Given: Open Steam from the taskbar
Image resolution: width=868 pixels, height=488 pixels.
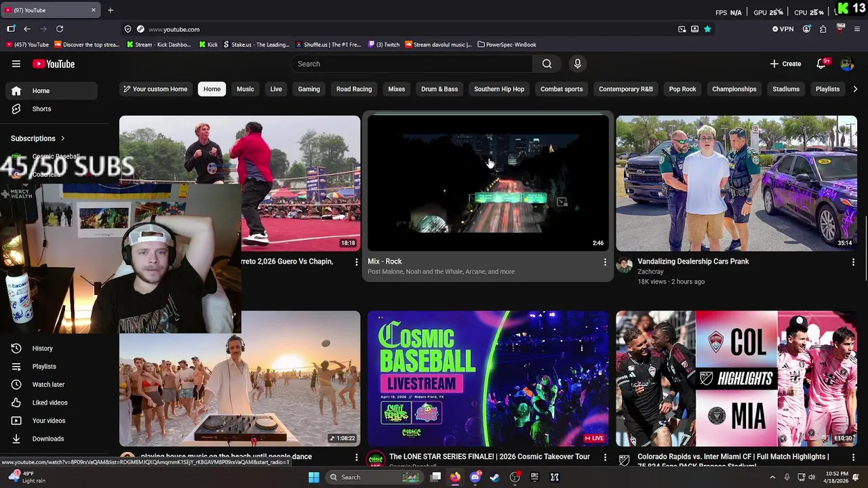Looking at the screenshot, I should [x=494, y=477].
